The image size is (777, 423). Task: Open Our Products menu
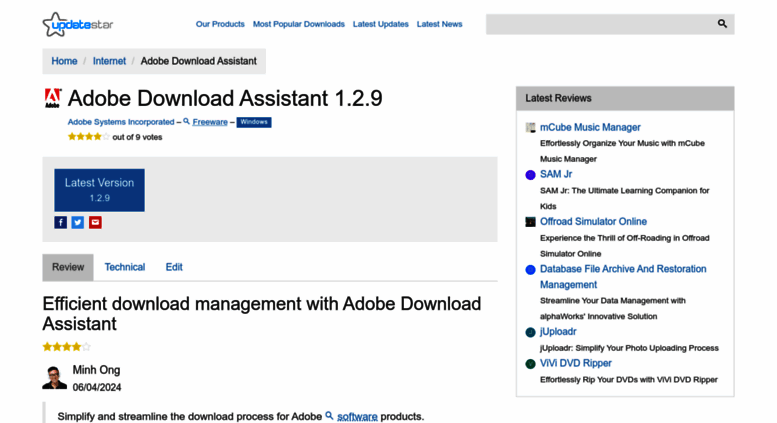[220, 24]
